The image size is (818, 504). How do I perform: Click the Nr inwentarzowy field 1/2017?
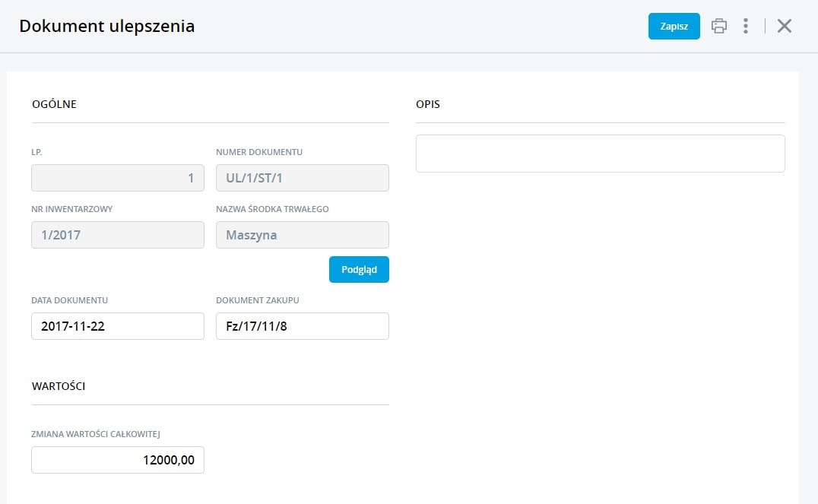click(118, 235)
